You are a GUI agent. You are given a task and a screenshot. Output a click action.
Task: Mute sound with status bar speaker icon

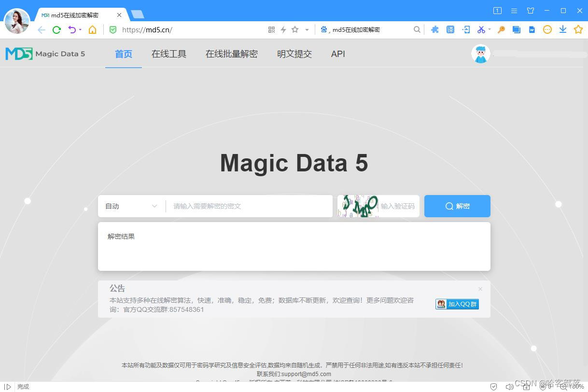pyautogui.click(x=509, y=387)
